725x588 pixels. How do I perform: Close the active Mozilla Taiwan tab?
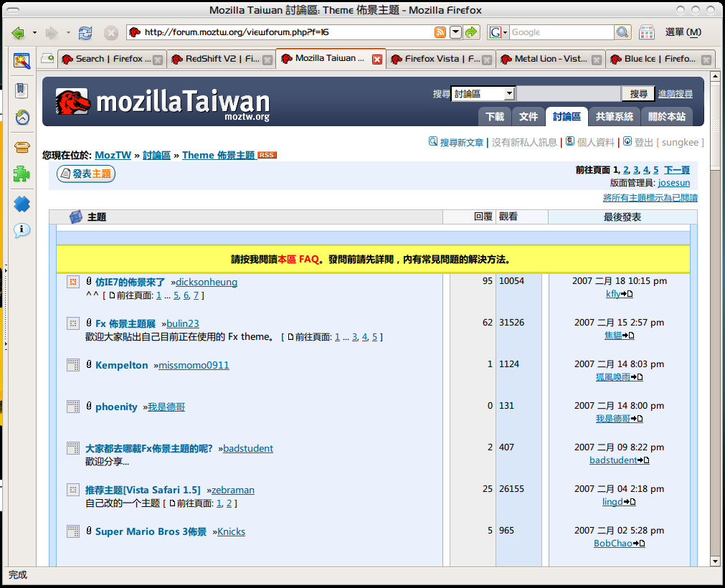tap(377, 59)
